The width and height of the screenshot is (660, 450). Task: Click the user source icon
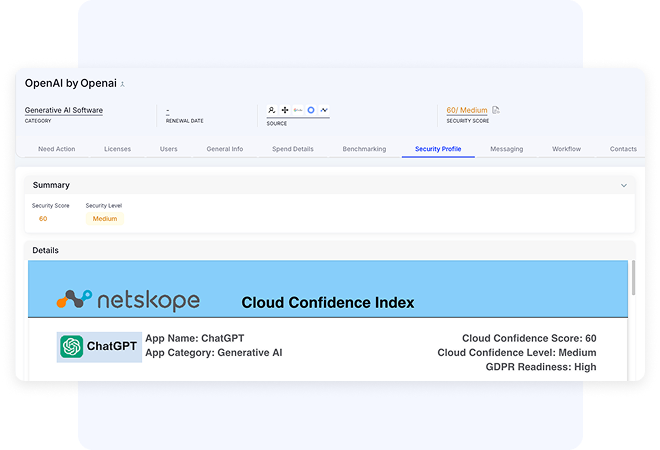click(271, 110)
